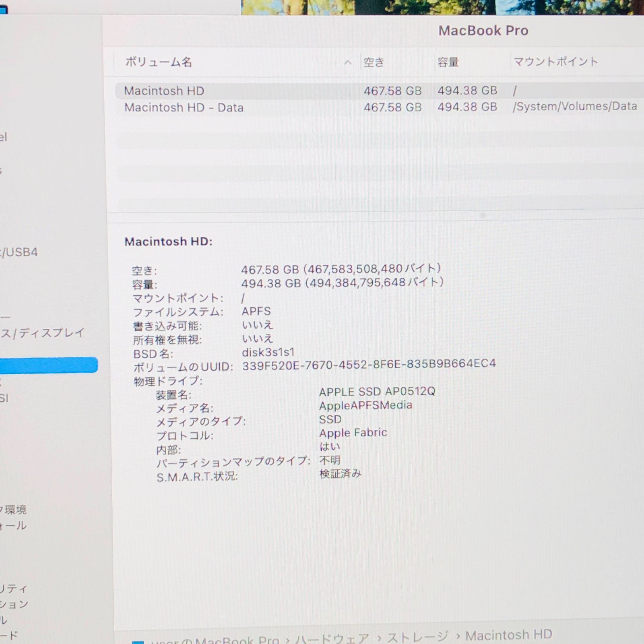Click the APPLE SSD AP0512Q device name

coord(377,391)
